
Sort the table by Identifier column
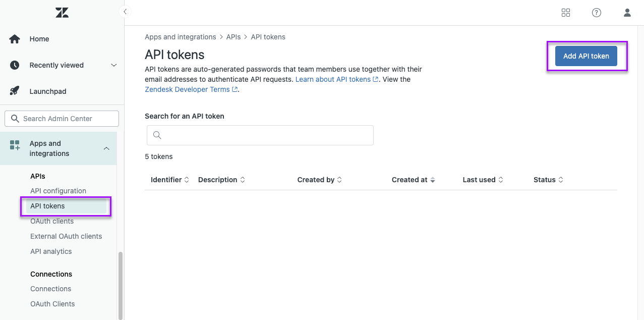click(x=169, y=180)
